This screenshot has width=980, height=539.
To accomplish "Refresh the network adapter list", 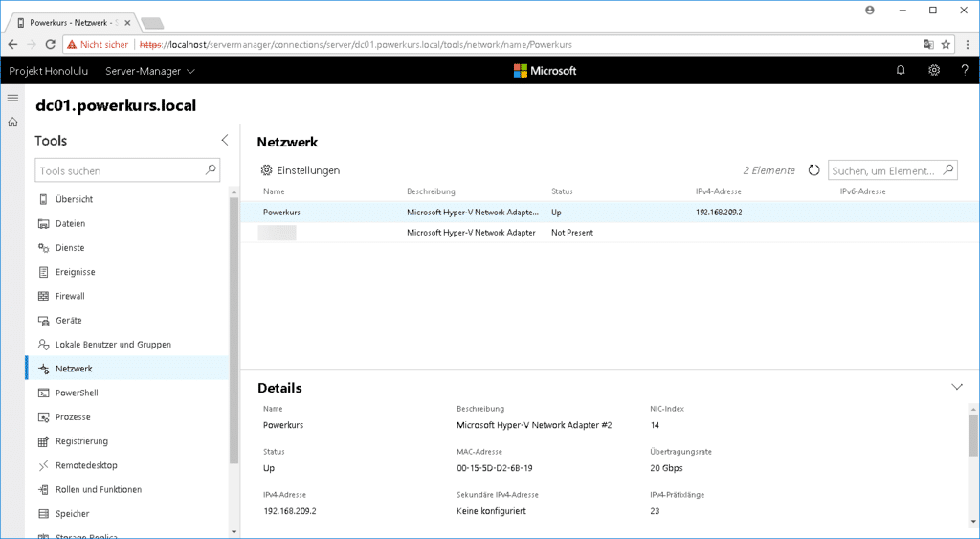I will pos(813,170).
